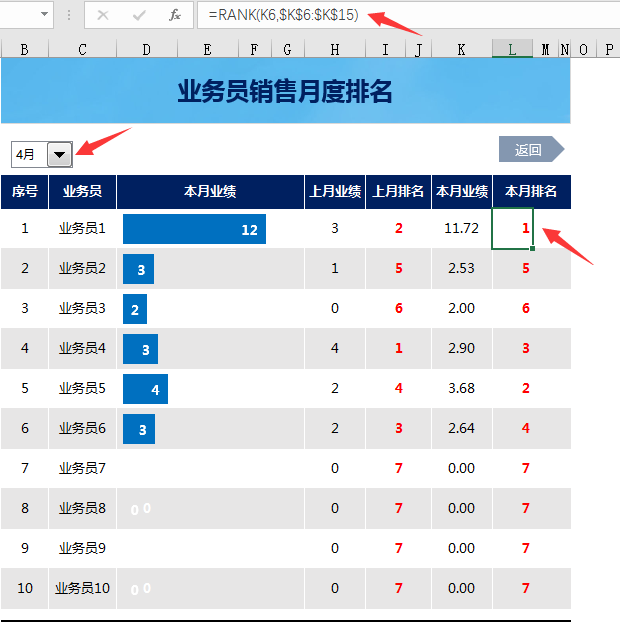Select 业务员6 name cell

coord(82,428)
